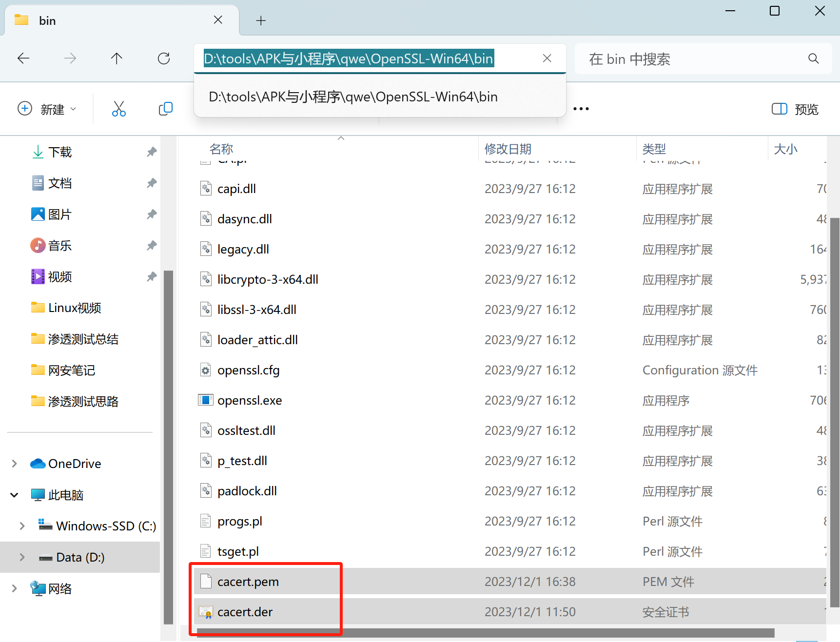Click the search magnifier icon
The width and height of the screenshot is (840, 642).
coord(813,59)
